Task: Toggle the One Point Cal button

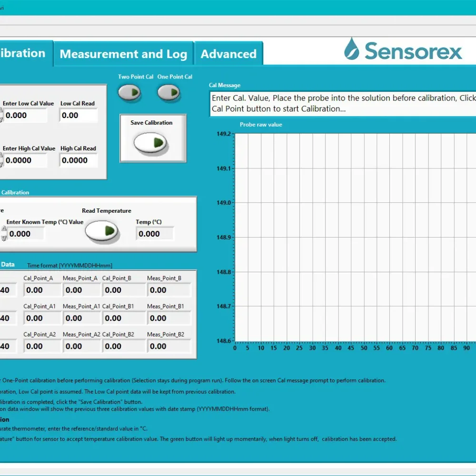Action: coord(169,92)
